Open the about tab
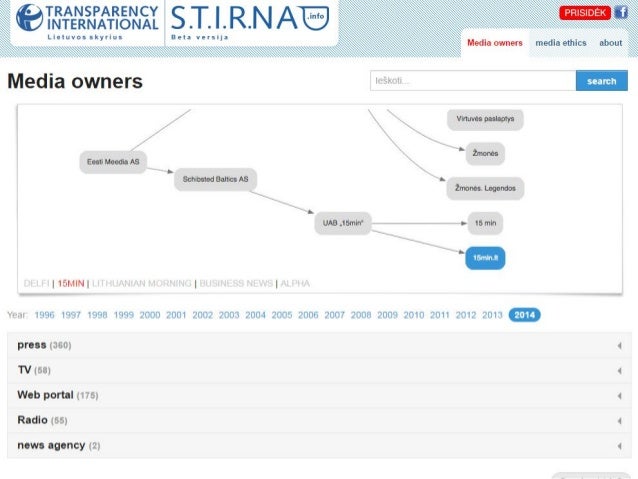Viewport: 638px width, 479px height. (x=610, y=43)
